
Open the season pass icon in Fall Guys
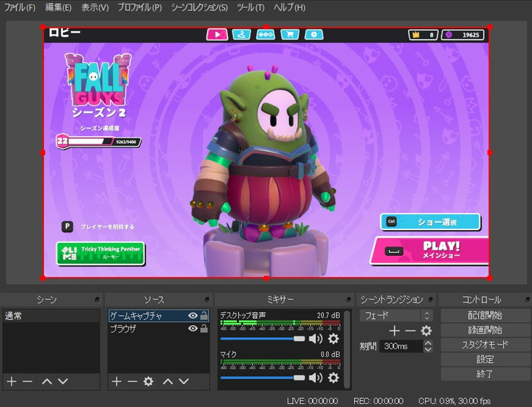(x=266, y=35)
